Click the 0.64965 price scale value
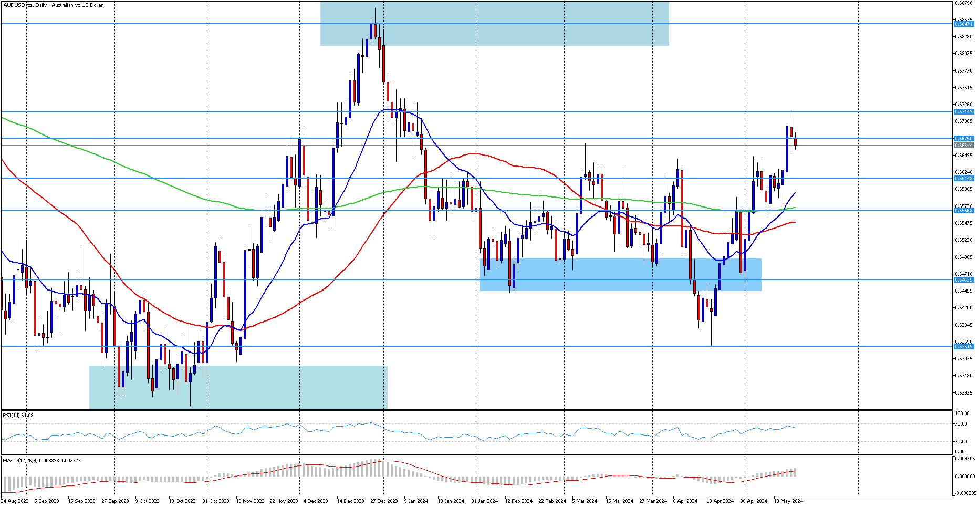980x507 pixels. tap(964, 257)
